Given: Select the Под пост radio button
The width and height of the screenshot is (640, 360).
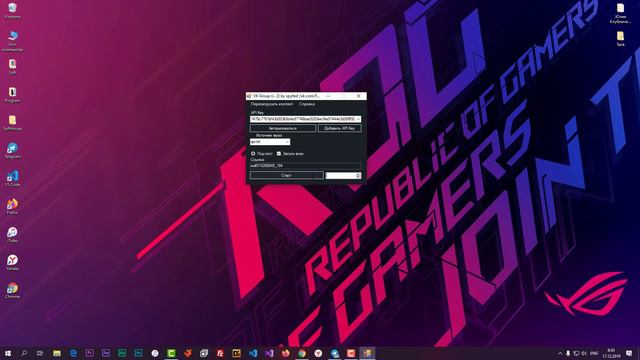Looking at the screenshot, I should coord(253,153).
